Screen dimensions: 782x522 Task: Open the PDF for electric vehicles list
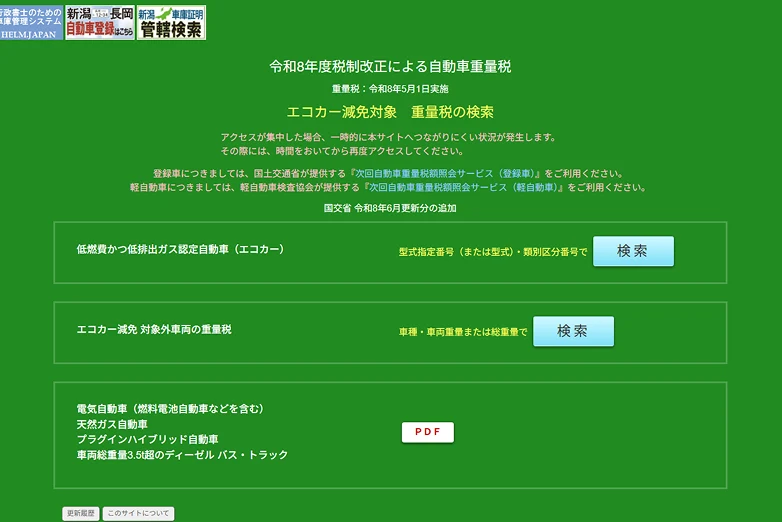[428, 432]
